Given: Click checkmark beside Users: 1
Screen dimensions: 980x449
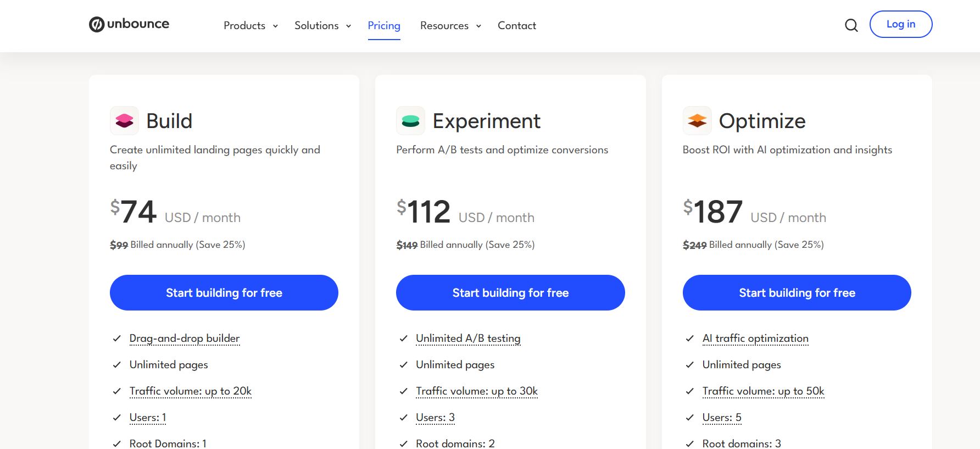Looking at the screenshot, I should click(116, 418).
